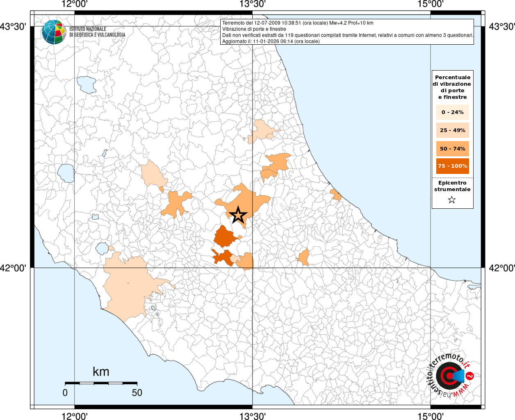Click the 'Aggiornato il: 11-01-2026' line

coord(271,41)
